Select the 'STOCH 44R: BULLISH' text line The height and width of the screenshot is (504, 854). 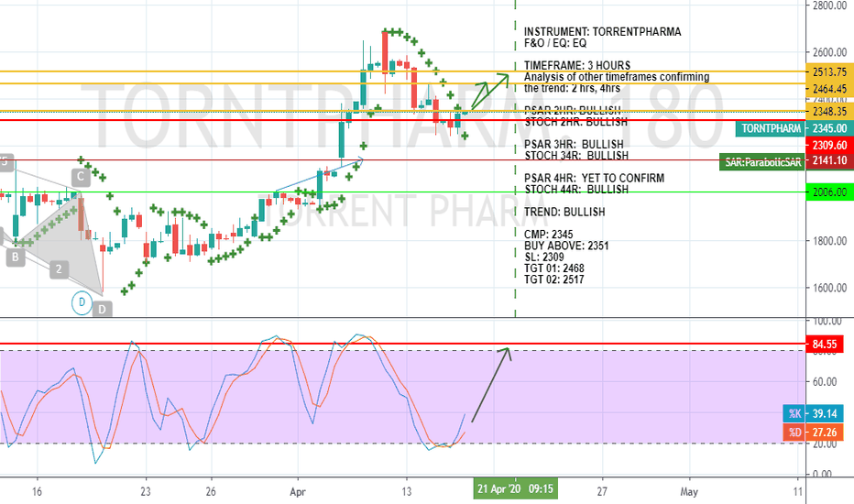click(x=576, y=190)
